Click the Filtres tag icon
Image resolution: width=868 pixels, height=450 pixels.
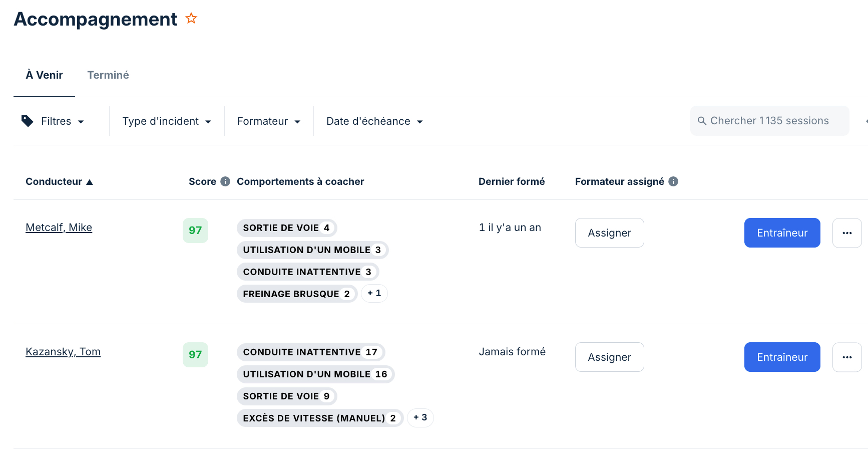(x=27, y=121)
